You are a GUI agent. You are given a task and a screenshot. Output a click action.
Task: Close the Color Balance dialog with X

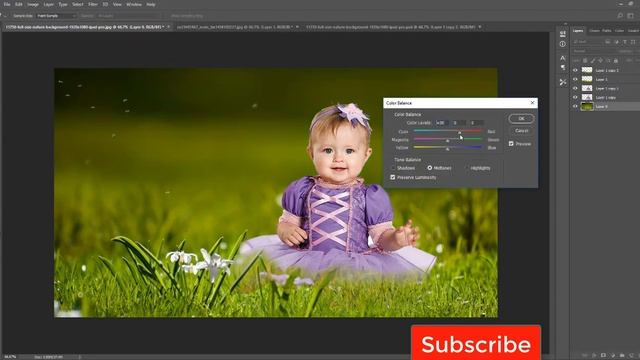[x=532, y=103]
